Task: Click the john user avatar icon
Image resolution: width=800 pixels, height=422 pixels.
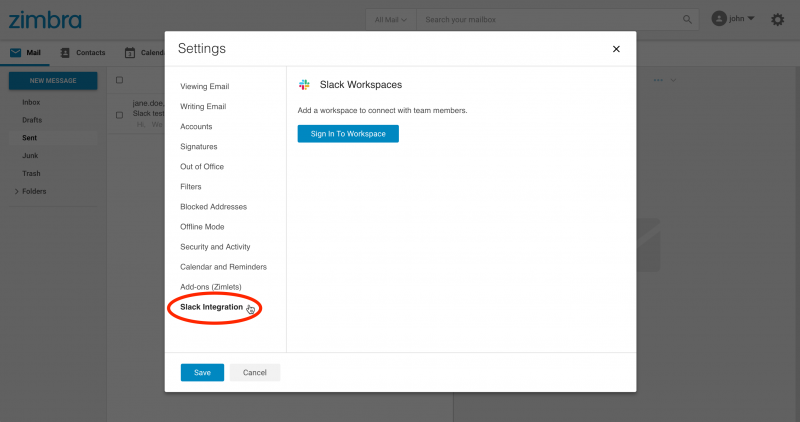Action: click(719, 19)
